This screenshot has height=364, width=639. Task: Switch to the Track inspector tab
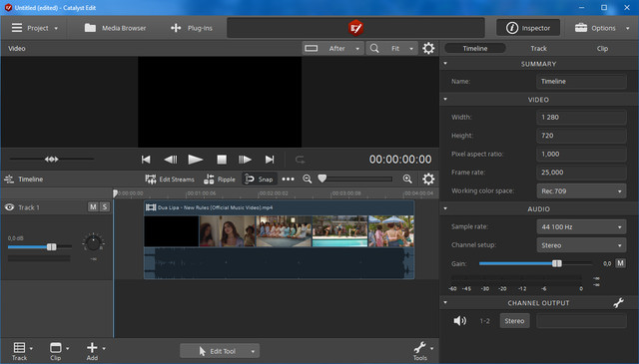pyautogui.click(x=538, y=49)
